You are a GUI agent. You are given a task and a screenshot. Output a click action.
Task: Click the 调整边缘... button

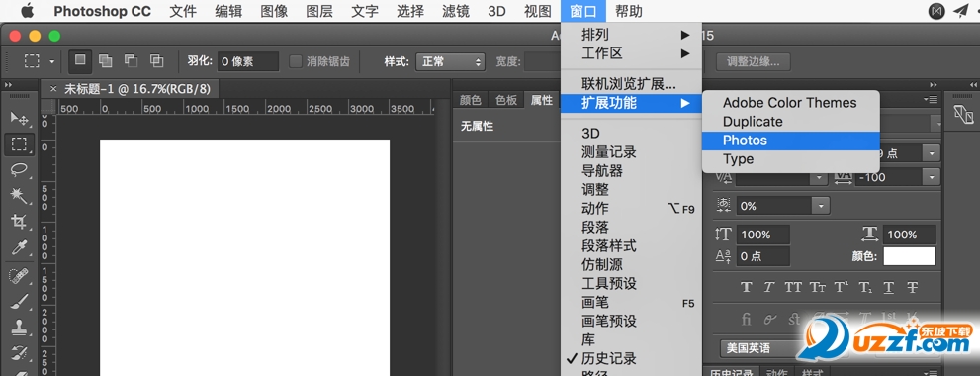coord(753,62)
